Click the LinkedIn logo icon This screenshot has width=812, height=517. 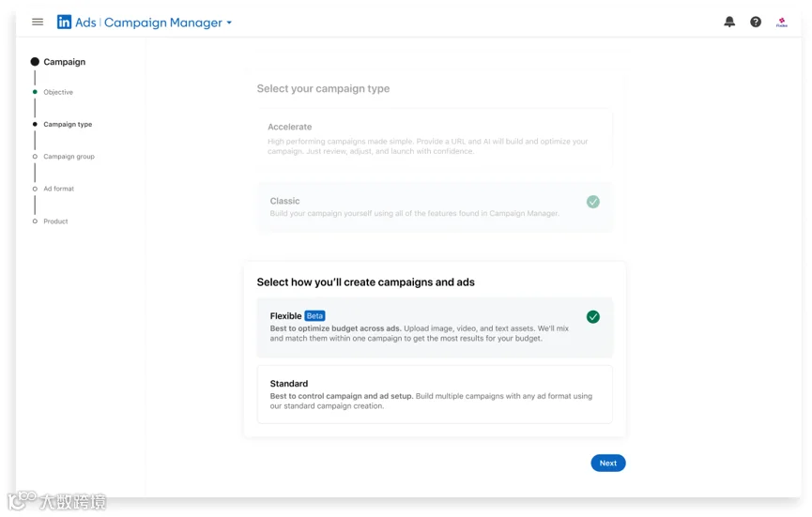pos(64,22)
